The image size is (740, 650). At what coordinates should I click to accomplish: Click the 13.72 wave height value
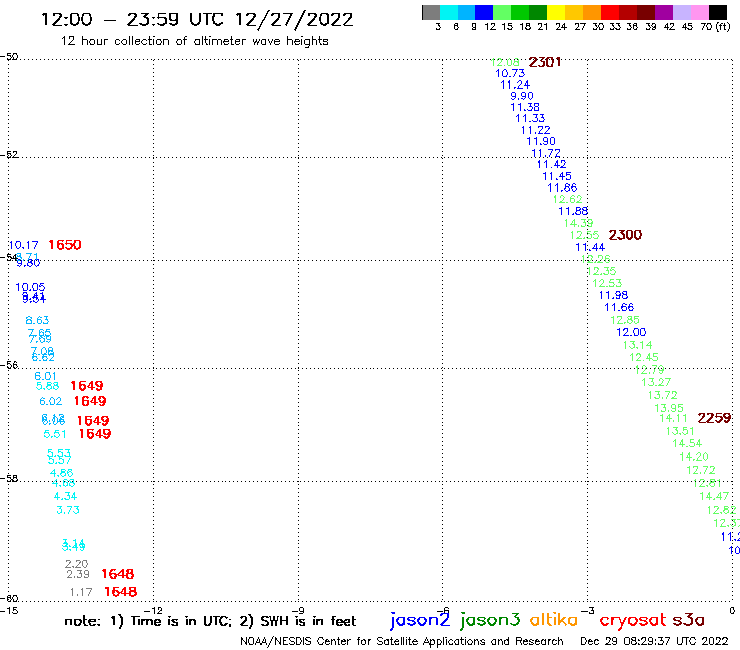663,396
